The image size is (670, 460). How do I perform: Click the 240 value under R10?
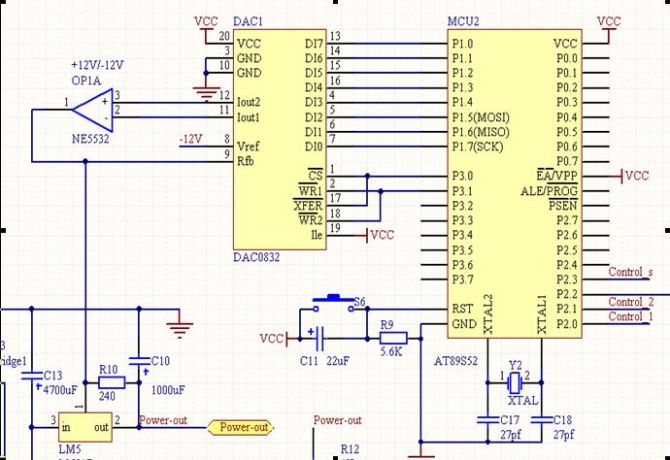[107, 397]
